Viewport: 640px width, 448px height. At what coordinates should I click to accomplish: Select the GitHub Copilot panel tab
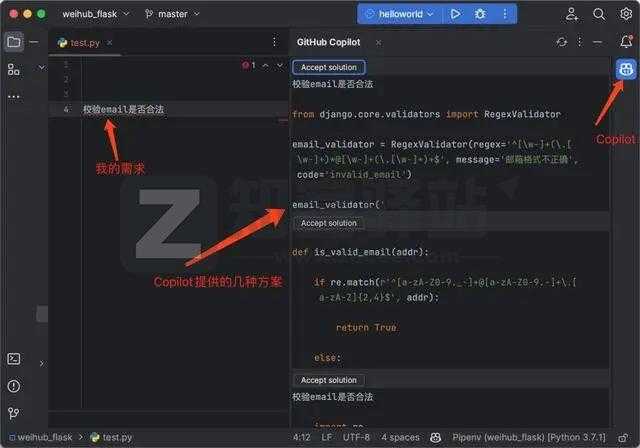tap(328, 42)
